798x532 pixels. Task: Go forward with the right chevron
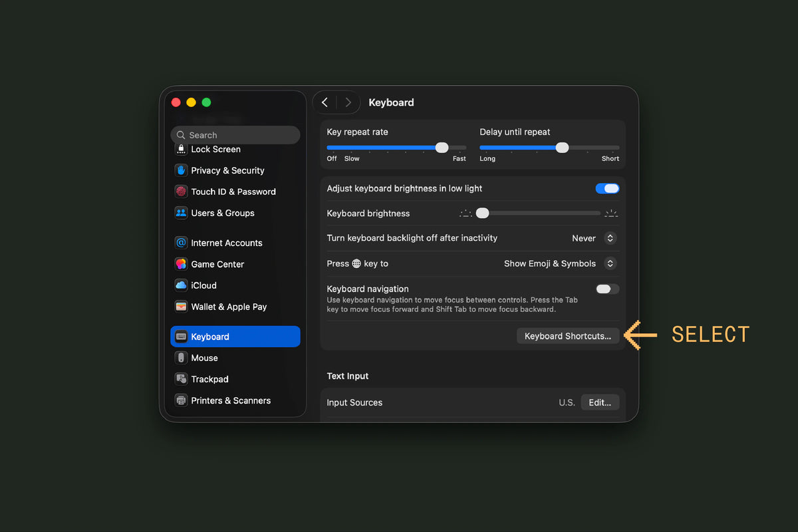pos(348,102)
